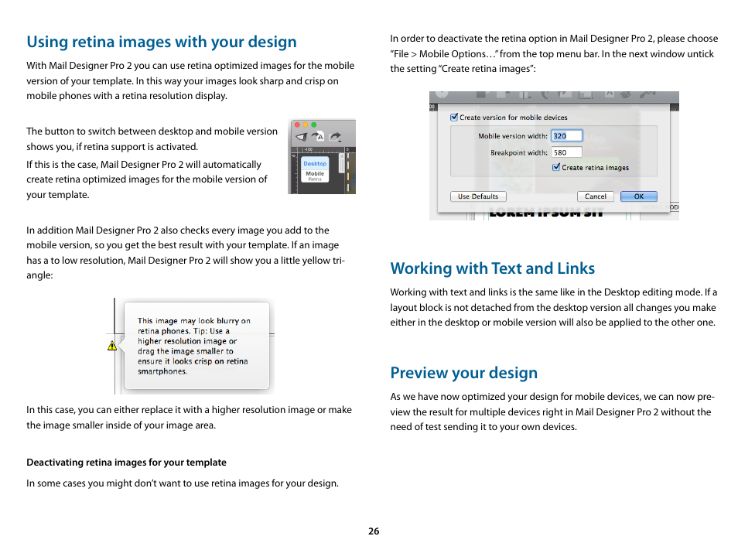
Task: Click the Breakpoint width field
Action: pos(567,152)
